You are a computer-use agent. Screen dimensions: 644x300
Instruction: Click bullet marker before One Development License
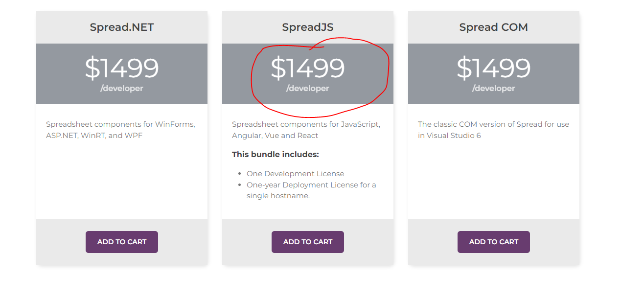(239, 174)
